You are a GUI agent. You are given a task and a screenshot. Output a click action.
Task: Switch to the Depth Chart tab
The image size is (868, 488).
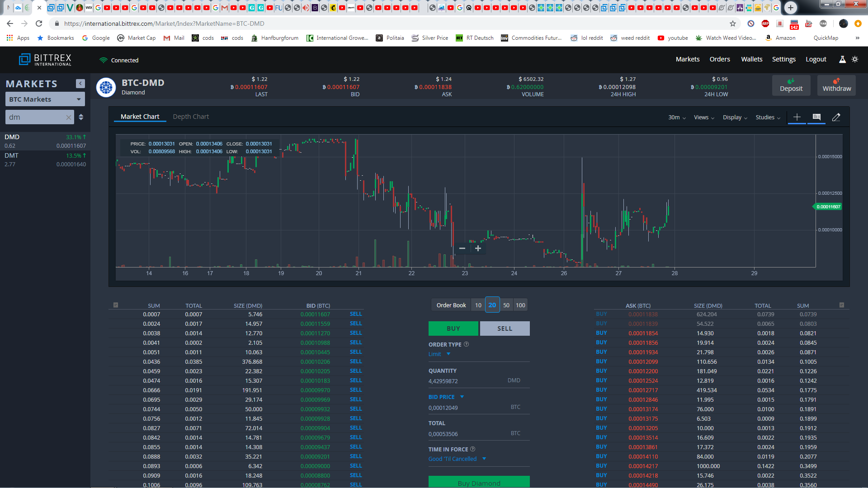[x=191, y=117]
